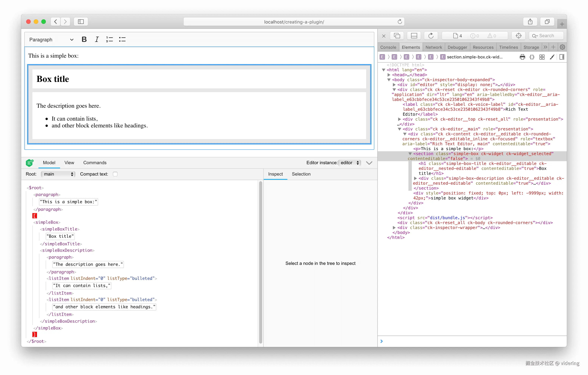Screen dimensions: 588x375
Task: Enable Compact text checkbox
Action: [x=115, y=174]
